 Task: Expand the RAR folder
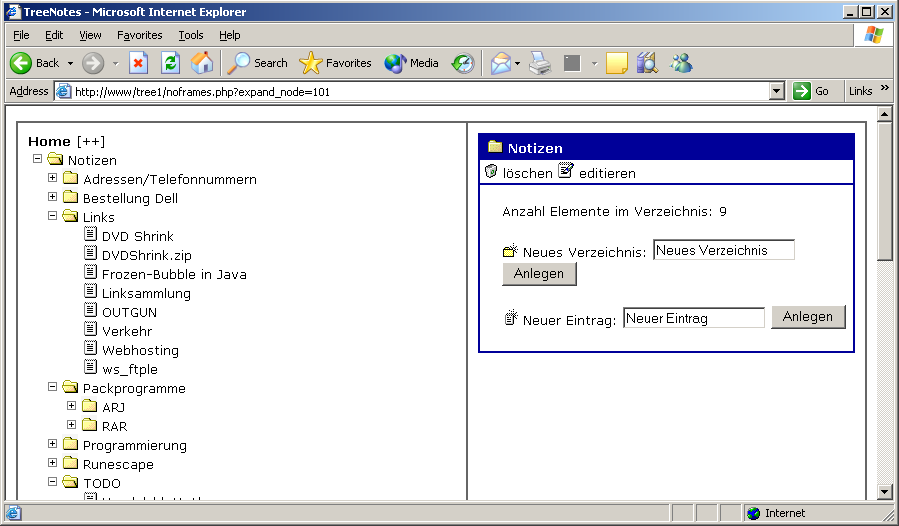pos(72,424)
